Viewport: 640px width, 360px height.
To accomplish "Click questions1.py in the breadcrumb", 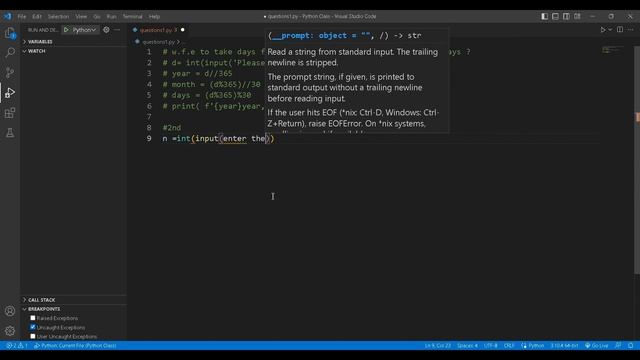I will 158,42.
